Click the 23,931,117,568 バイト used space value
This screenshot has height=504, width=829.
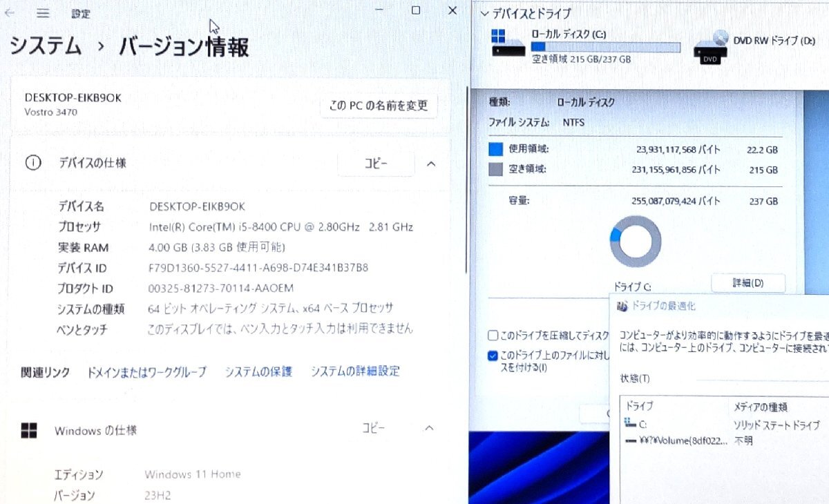[x=678, y=149]
